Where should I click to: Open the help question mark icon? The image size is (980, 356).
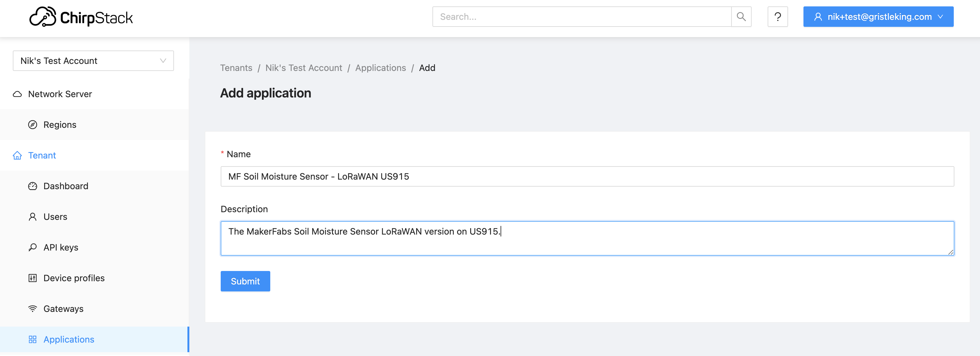pos(777,17)
